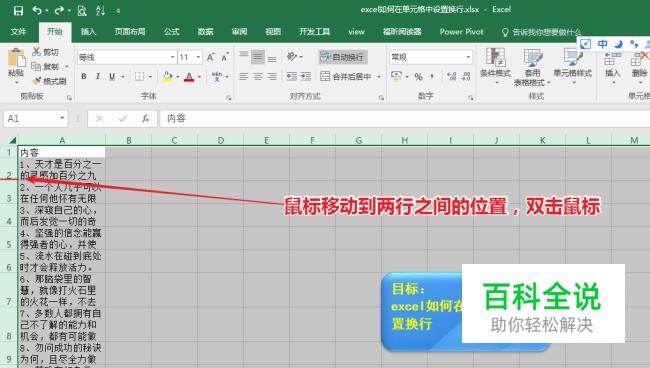
Task: Open the Name Box dropdown
Action: (x=62, y=119)
